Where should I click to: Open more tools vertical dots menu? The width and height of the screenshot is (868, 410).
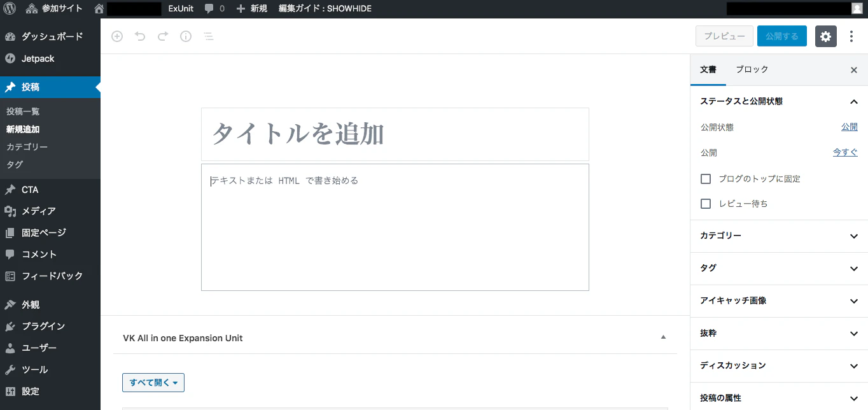click(x=851, y=36)
